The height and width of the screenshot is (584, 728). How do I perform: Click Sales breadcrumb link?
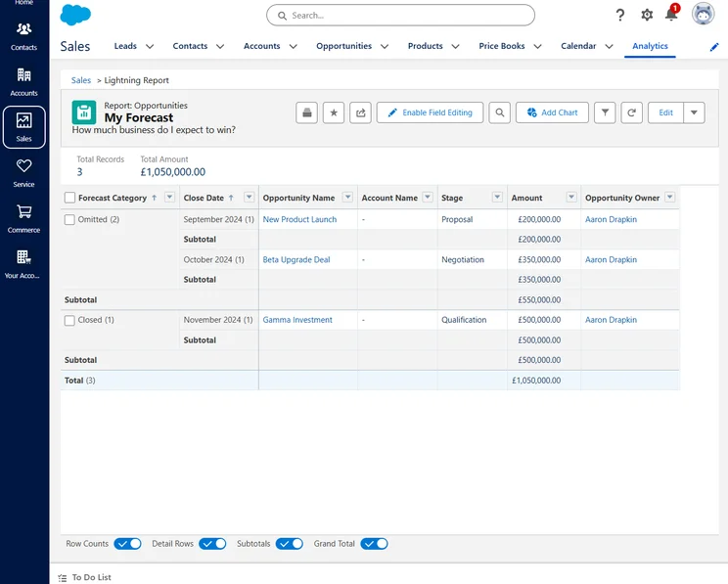coord(81,80)
